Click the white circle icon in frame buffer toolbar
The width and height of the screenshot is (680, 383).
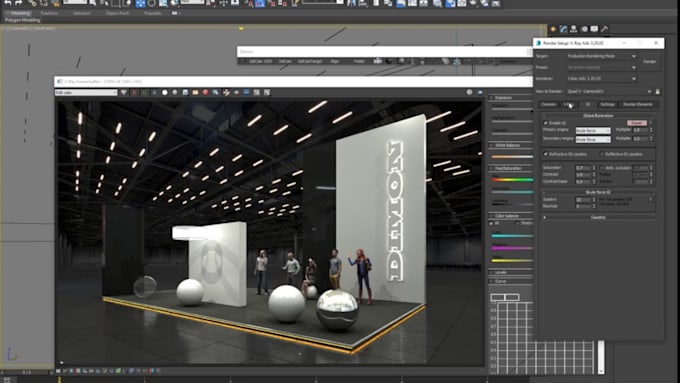(x=165, y=92)
